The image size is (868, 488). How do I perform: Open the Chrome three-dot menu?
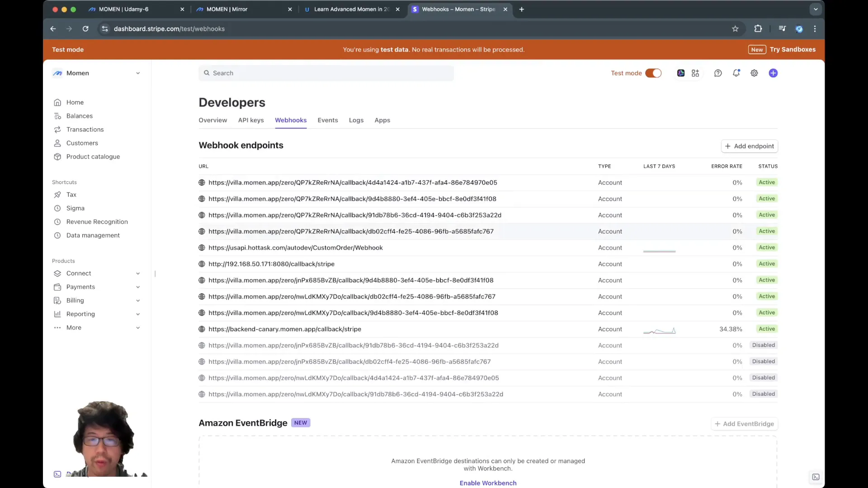point(815,29)
